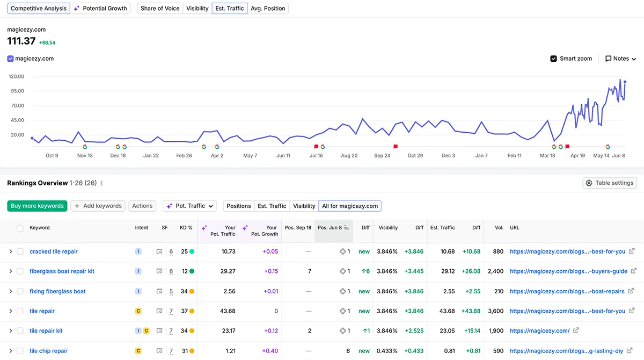Click Commercial intent badge for tile chip repair
This screenshot has height=360, width=644.
point(138,351)
